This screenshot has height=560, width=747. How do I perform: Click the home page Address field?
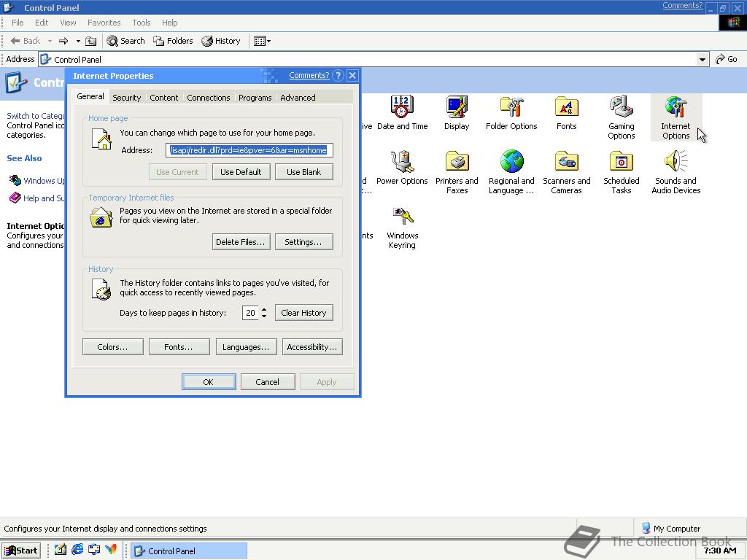(x=249, y=150)
